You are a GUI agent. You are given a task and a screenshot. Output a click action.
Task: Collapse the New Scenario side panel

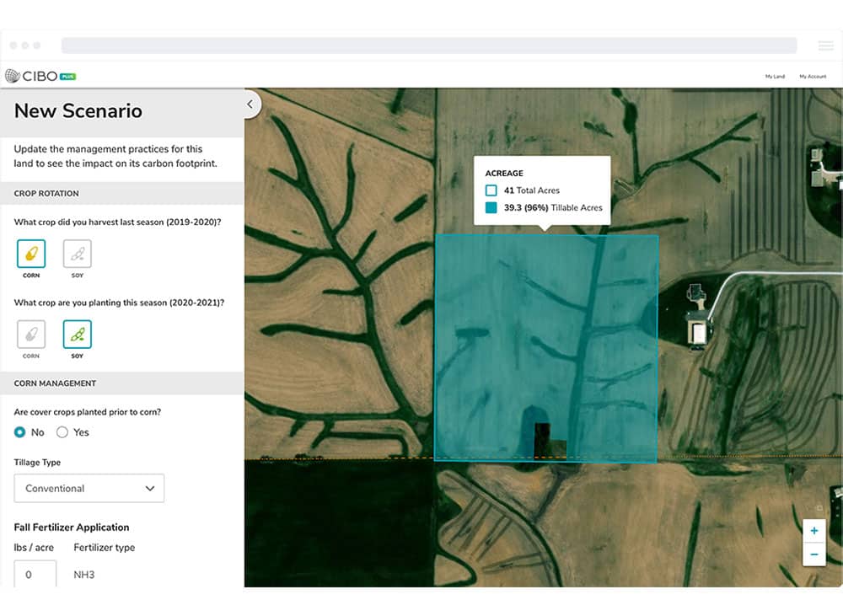250,104
